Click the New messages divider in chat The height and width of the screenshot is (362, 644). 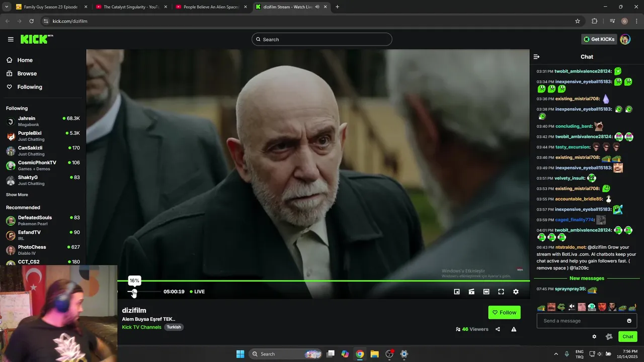(x=587, y=279)
